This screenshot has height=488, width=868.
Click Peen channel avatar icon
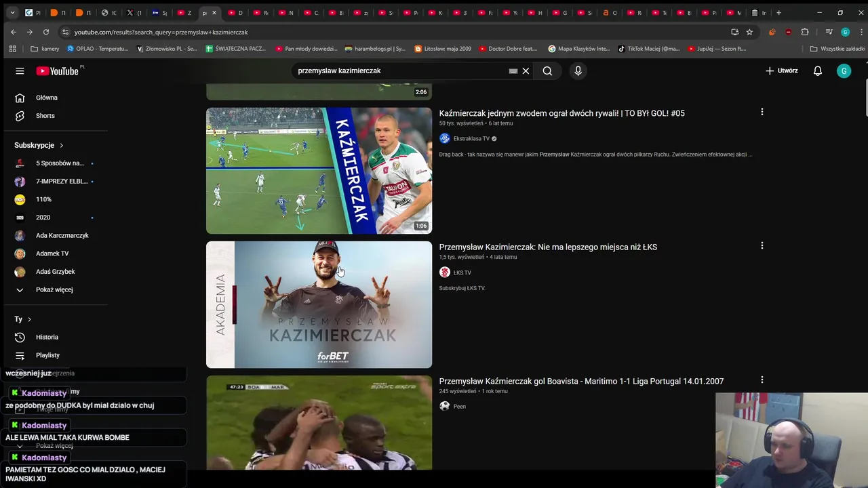[444, 406]
